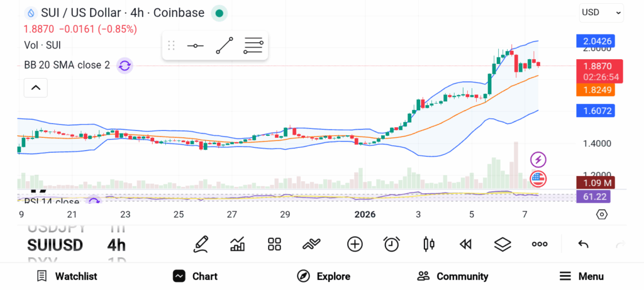Open the 4h interval selector
Screen dimensions: 644x290
tap(116, 245)
